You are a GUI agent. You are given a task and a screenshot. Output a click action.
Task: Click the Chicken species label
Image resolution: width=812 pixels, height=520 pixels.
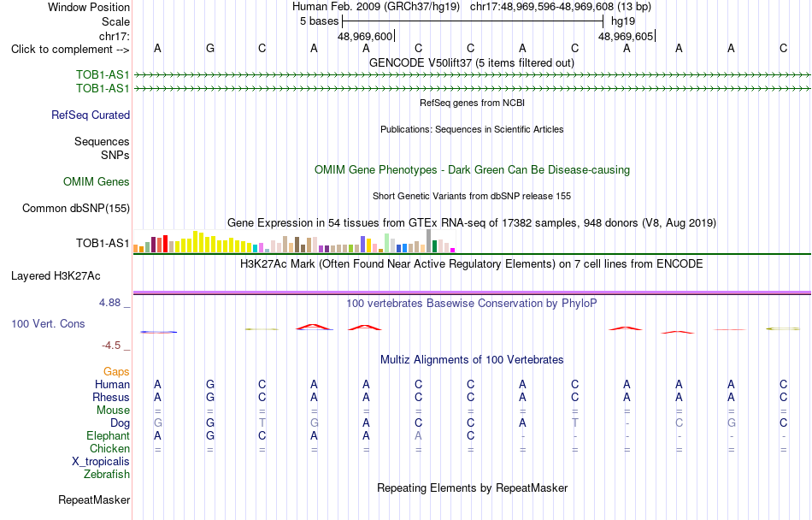click(109, 448)
